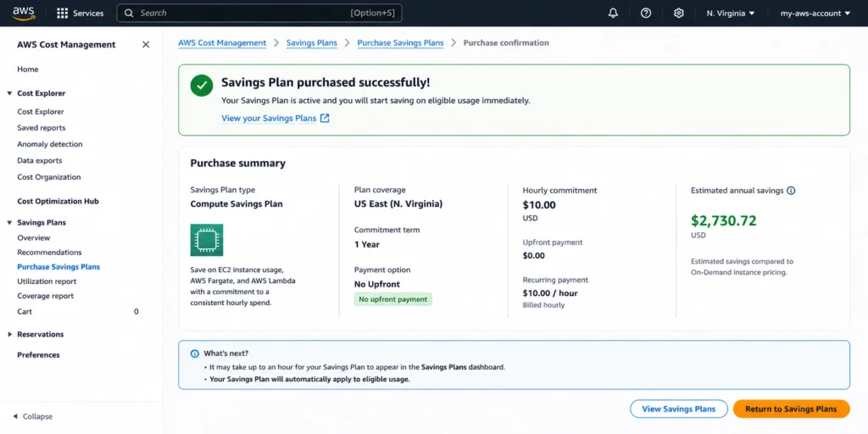This screenshot has width=868, height=434.
Task: Open Cost Explorer sidebar sub-item
Action: (41, 111)
